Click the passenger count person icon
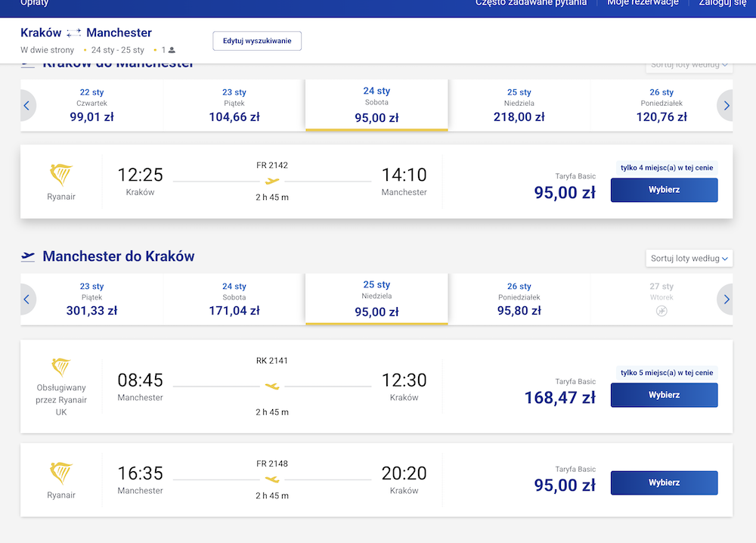 point(172,50)
